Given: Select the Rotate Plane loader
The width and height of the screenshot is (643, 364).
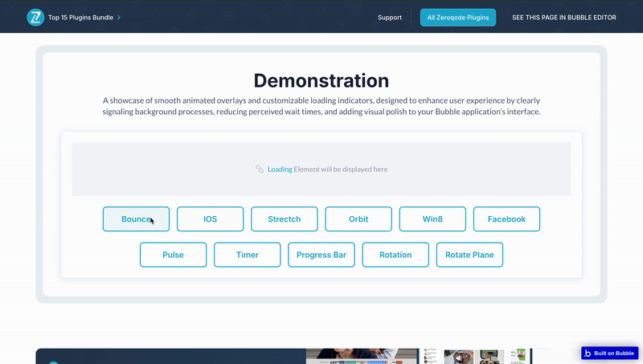Looking at the screenshot, I should click(x=469, y=255).
